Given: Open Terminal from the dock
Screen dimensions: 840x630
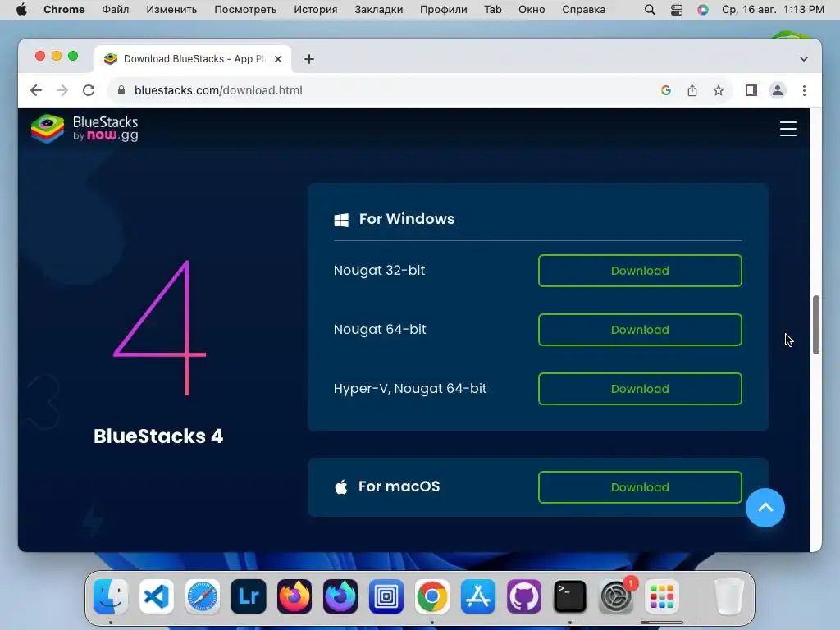Looking at the screenshot, I should pyautogui.click(x=569, y=596).
